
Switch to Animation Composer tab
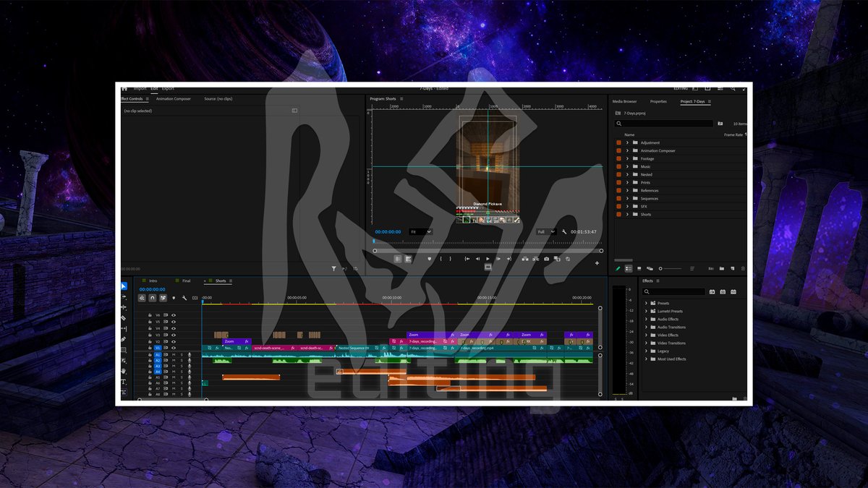click(174, 98)
